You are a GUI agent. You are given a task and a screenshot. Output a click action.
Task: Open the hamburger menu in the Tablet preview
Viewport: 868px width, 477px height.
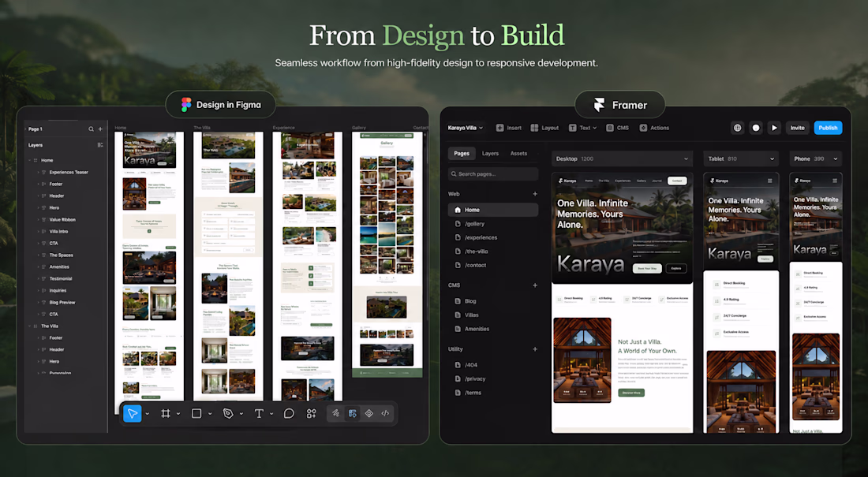[769, 181]
